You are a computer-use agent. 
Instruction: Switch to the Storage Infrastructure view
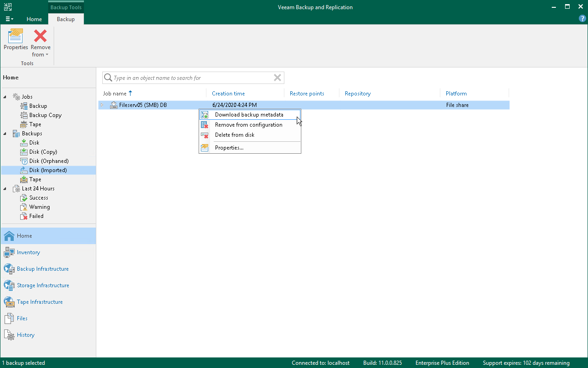(43, 285)
